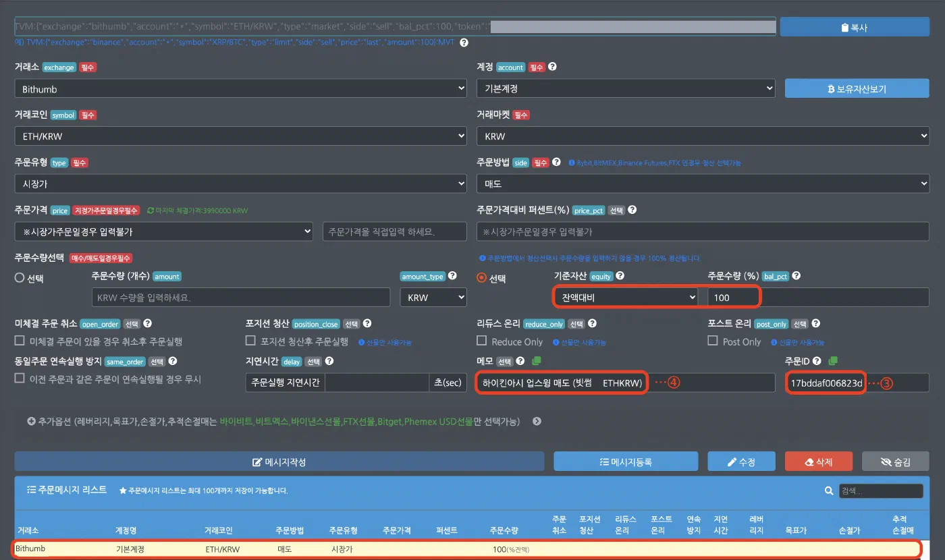This screenshot has height=560, width=945.
Task: Show help for 주문수량 (%) bal_pct
Action: click(x=797, y=276)
